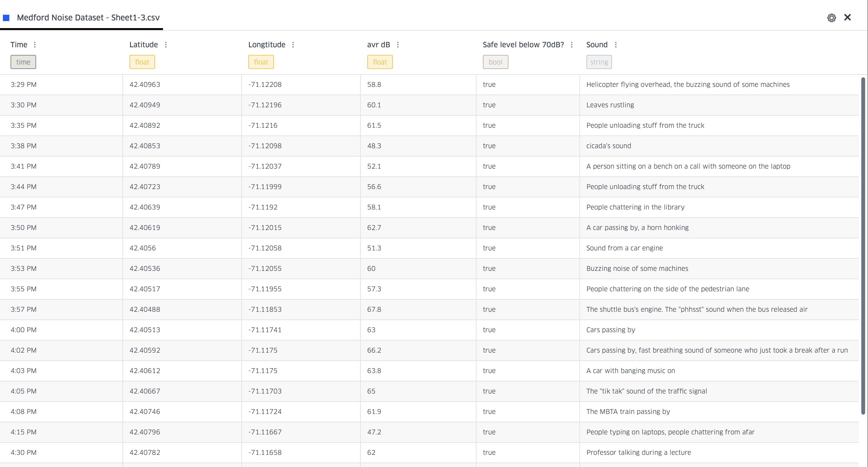The height and width of the screenshot is (467, 868).
Task: Select the Leaves rustling cell
Action: pos(610,105)
